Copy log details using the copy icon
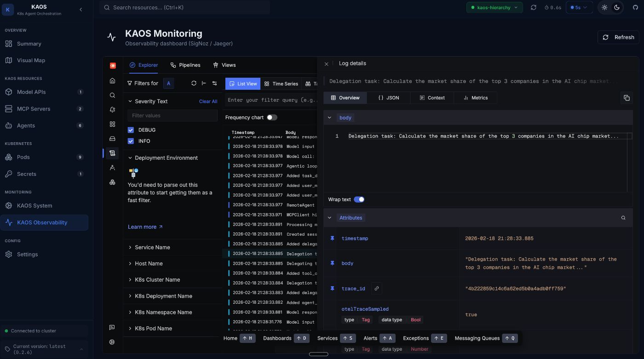Viewport: 644px width, 359px height. pos(627,98)
